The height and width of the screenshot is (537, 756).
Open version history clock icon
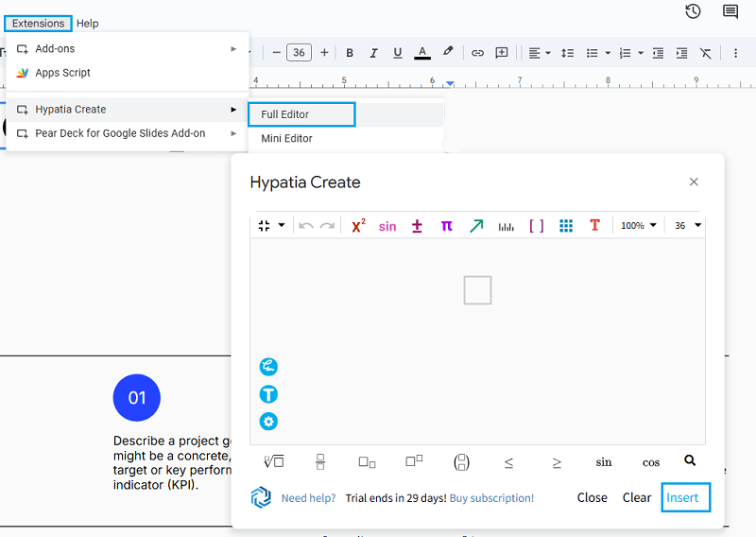point(693,11)
